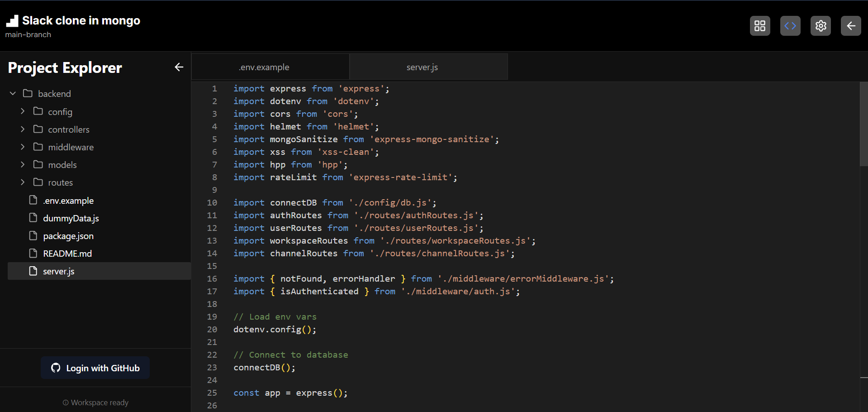Click the package.json file icon
This screenshot has height=412, width=868.
coord(33,235)
